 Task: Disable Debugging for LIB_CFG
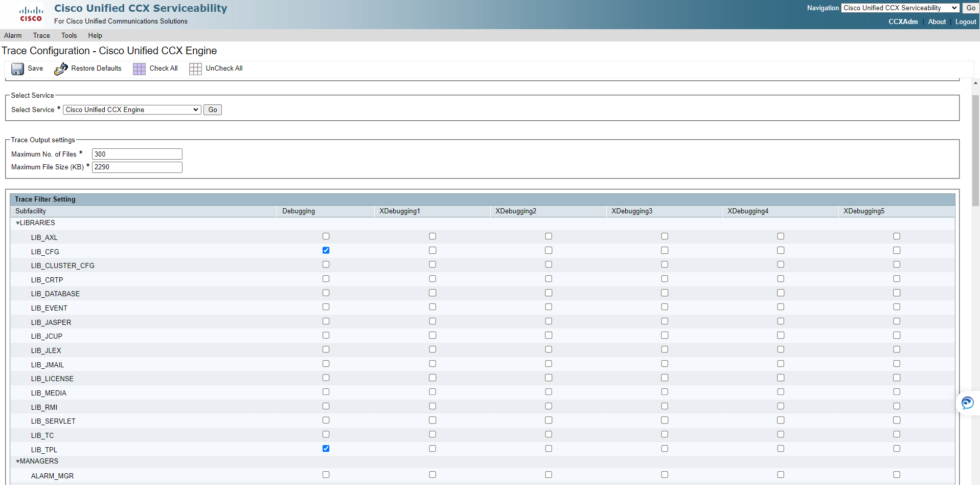[326, 250]
